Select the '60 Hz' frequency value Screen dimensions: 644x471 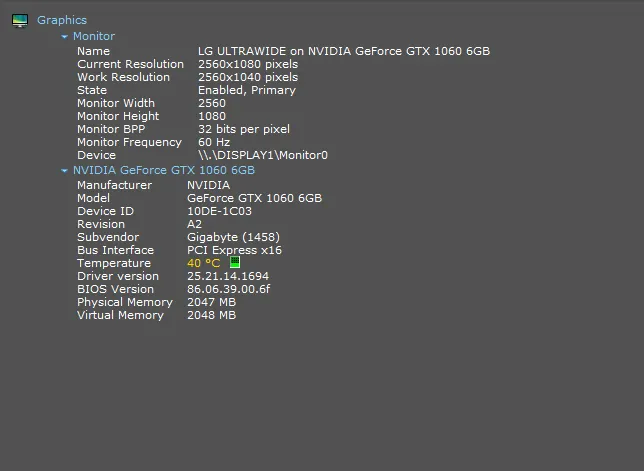214,142
